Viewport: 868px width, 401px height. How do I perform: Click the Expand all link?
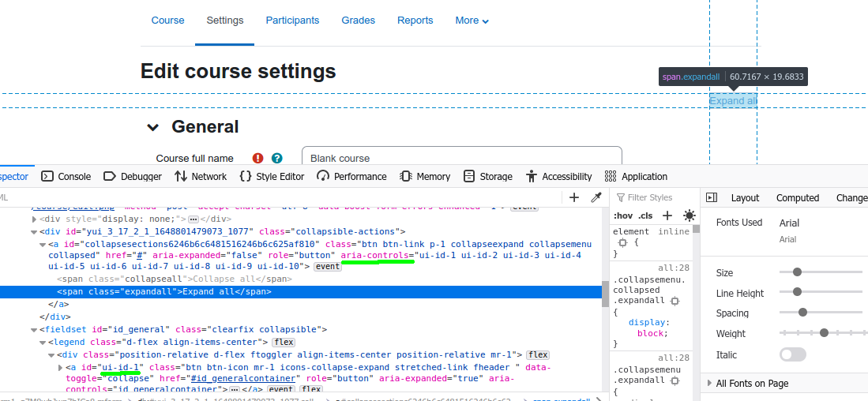(733, 101)
